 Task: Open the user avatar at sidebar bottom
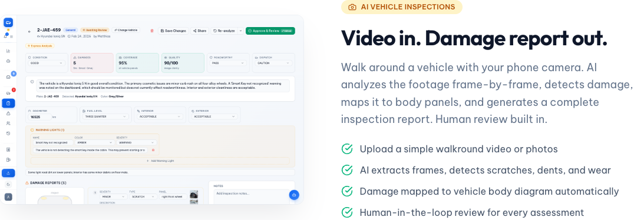8,197
